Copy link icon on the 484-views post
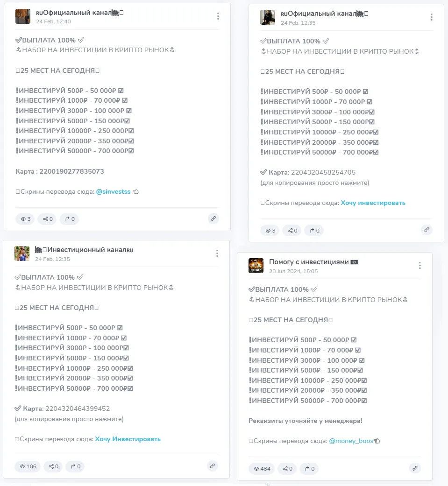 click(x=415, y=468)
